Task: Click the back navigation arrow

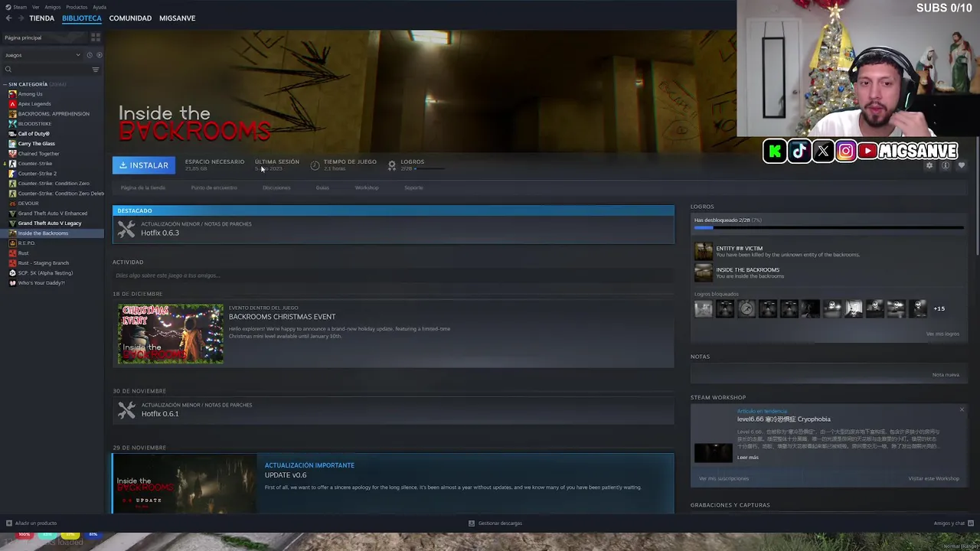Action: pyautogui.click(x=8, y=18)
